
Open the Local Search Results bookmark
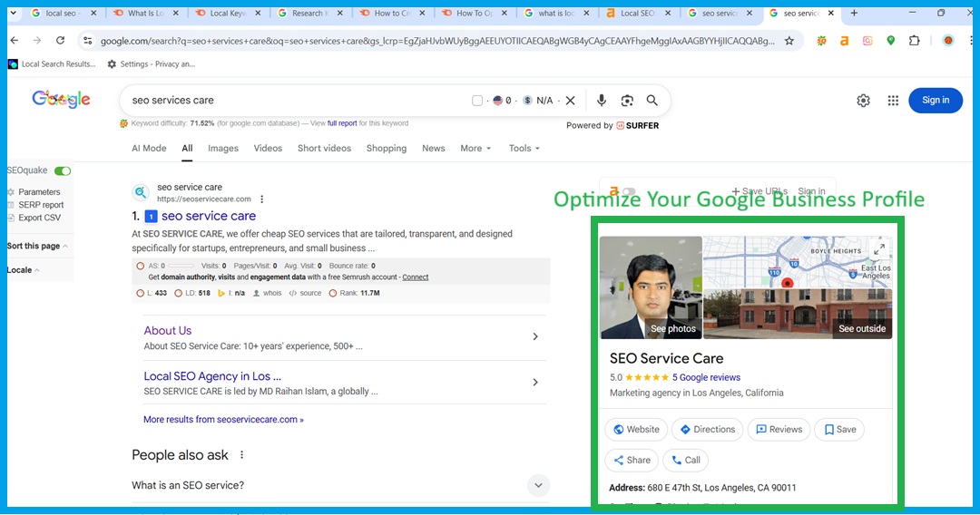[53, 63]
